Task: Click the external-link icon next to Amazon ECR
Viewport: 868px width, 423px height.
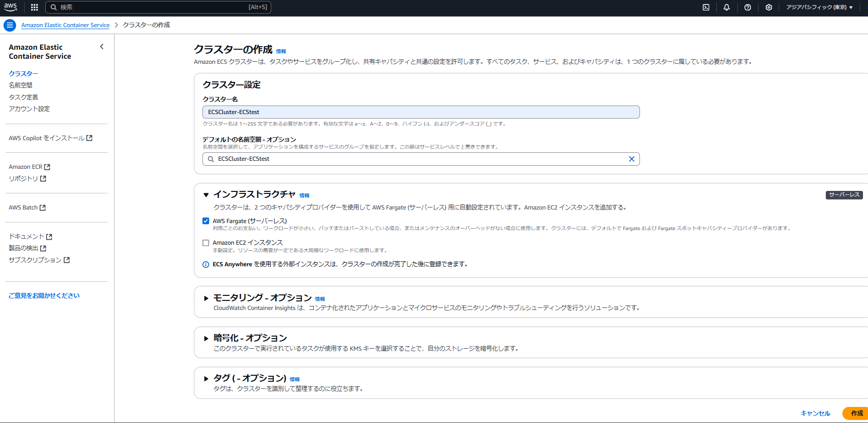Action: coord(47,167)
